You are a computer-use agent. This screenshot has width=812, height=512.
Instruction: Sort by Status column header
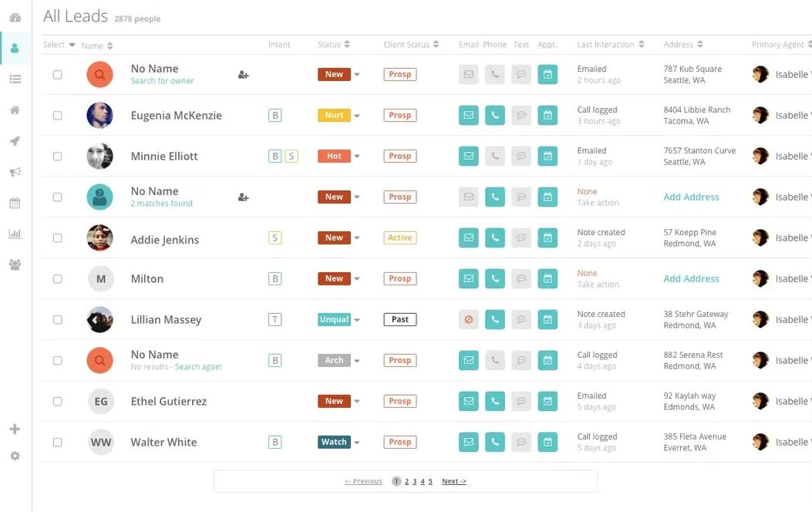pos(333,45)
